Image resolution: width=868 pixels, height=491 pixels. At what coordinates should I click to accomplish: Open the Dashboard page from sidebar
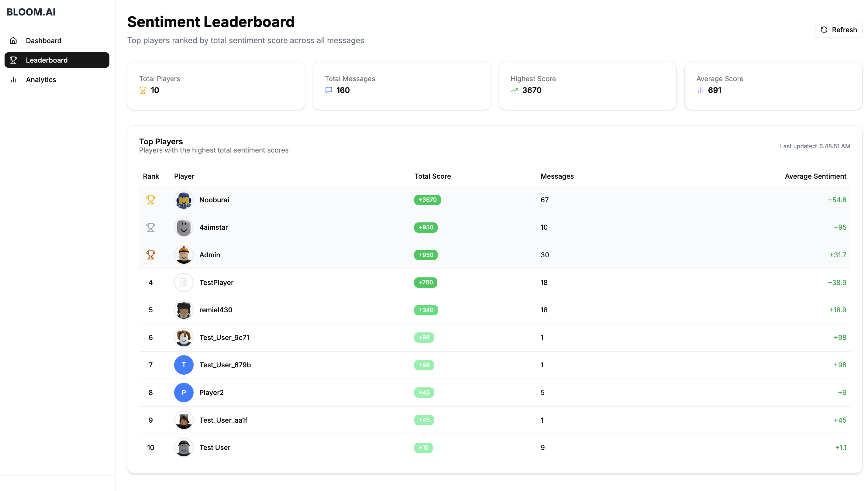pyautogui.click(x=43, y=40)
